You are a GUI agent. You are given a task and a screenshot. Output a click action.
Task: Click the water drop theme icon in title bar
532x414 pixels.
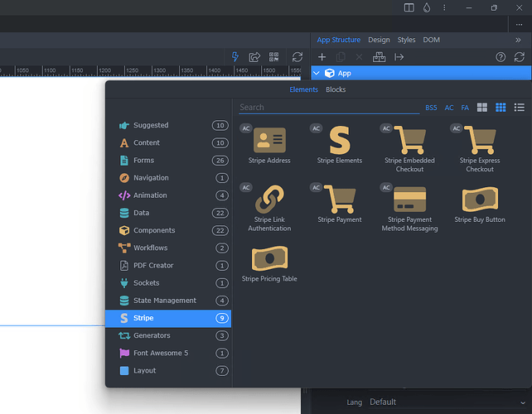click(427, 7)
